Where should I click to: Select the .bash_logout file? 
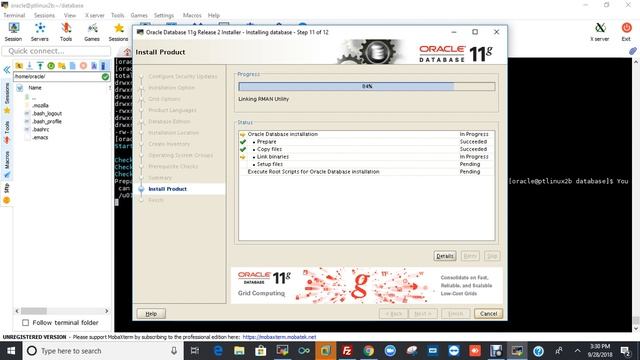pos(47,113)
